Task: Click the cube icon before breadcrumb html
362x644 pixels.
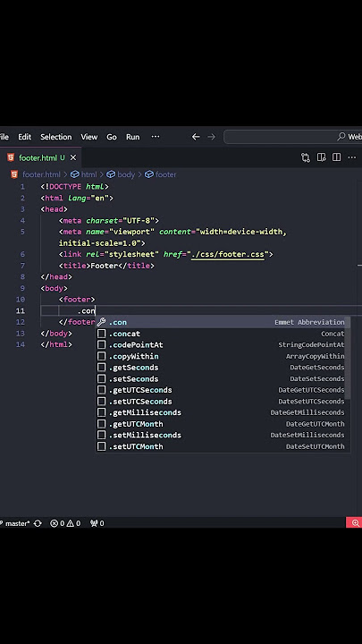Action: tap(75, 174)
